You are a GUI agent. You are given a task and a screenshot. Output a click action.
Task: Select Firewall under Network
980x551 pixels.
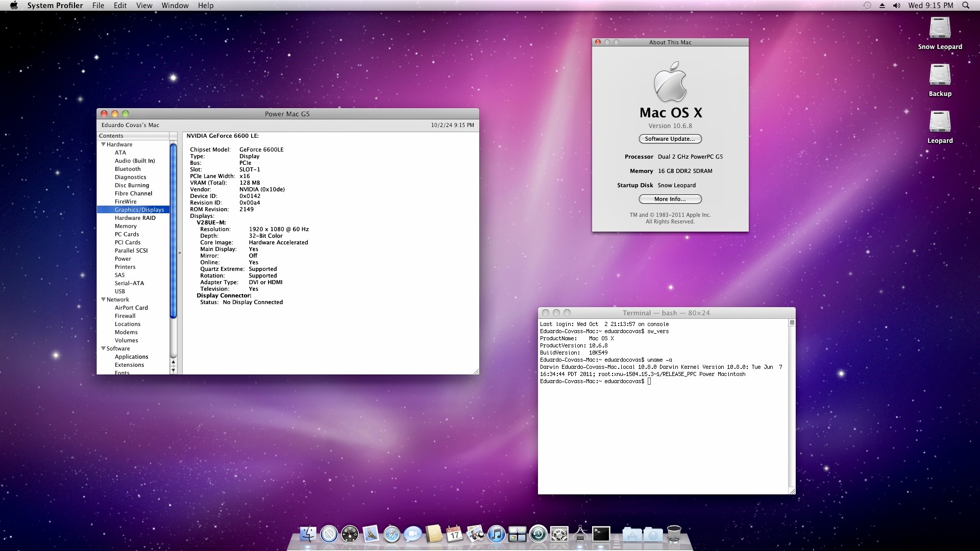click(125, 316)
